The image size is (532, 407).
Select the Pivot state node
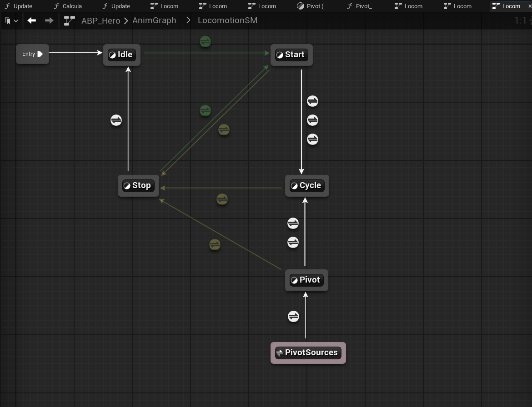pyautogui.click(x=307, y=280)
